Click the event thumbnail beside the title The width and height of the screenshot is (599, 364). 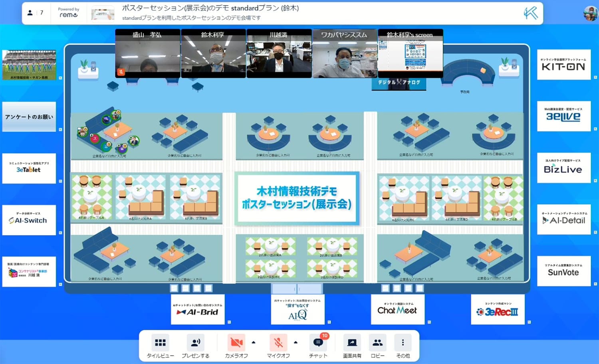tap(103, 14)
